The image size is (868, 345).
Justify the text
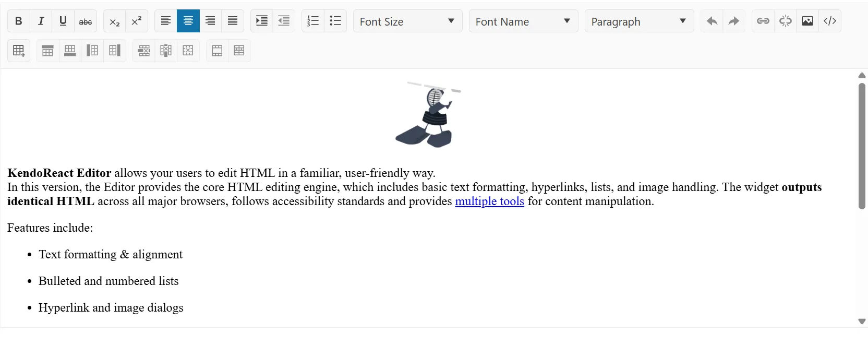[x=233, y=21]
